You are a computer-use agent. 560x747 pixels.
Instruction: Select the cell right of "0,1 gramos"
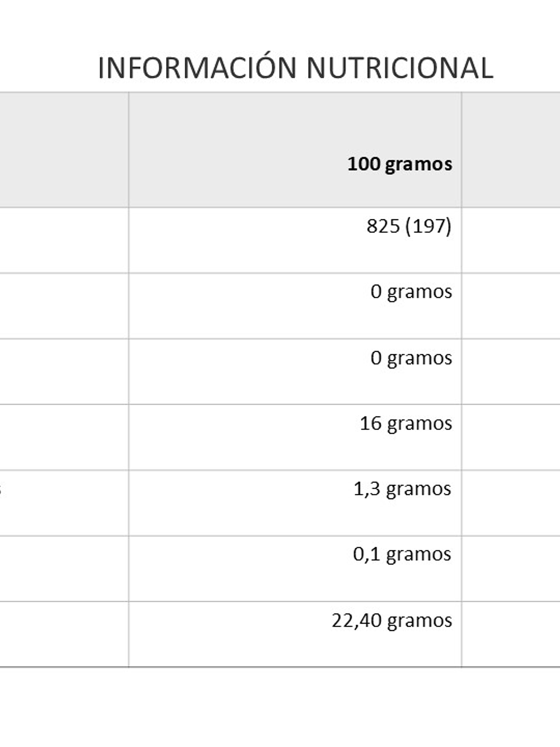(511, 569)
